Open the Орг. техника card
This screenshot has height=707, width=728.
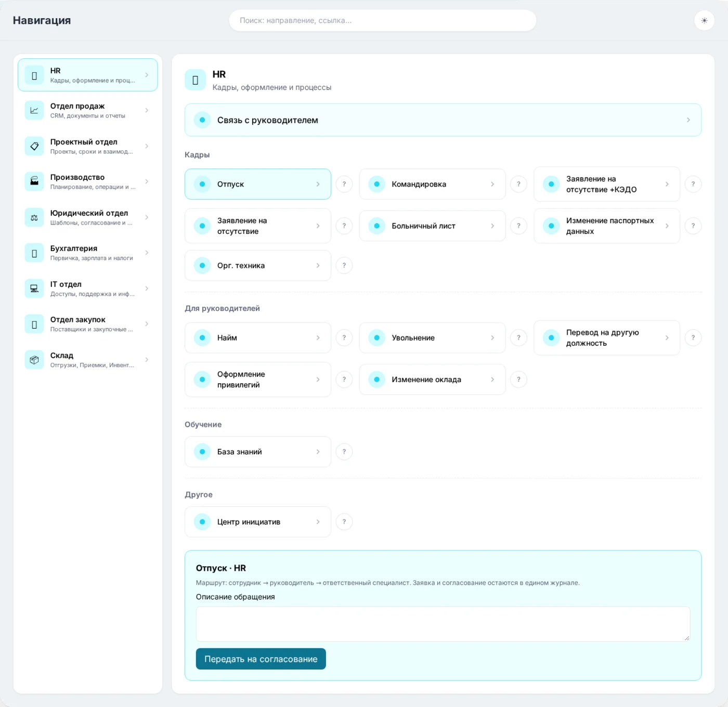pyautogui.click(x=258, y=266)
